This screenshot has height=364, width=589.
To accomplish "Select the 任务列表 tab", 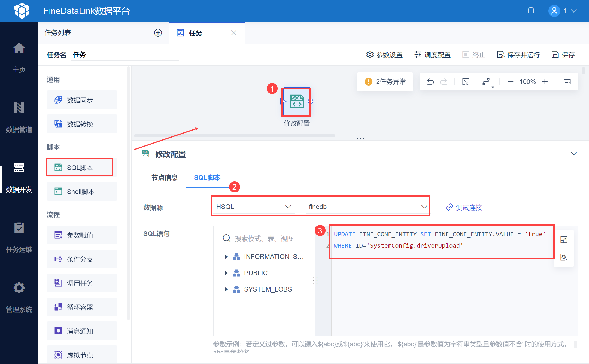I will (58, 33).
